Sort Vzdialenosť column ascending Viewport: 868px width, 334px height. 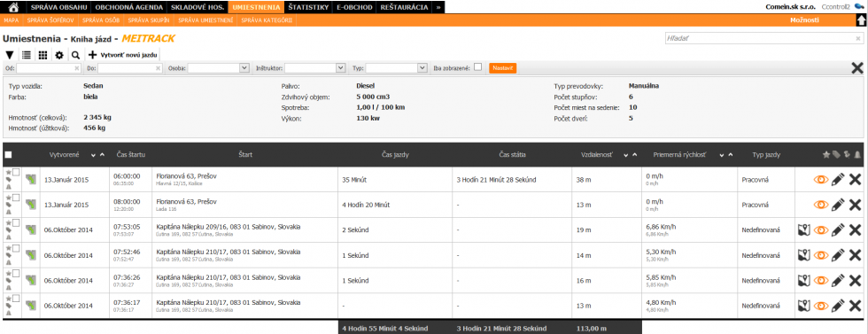pos(634,155)
